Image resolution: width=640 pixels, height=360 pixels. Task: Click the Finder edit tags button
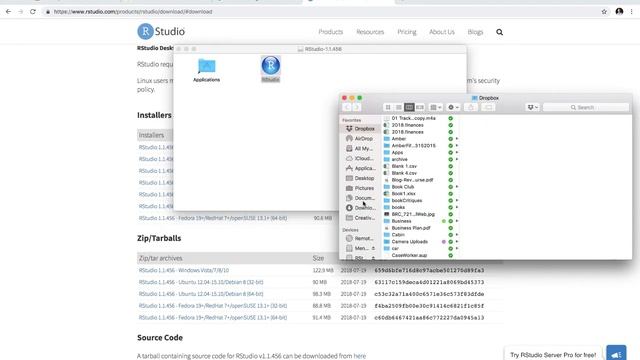point(488,107)
